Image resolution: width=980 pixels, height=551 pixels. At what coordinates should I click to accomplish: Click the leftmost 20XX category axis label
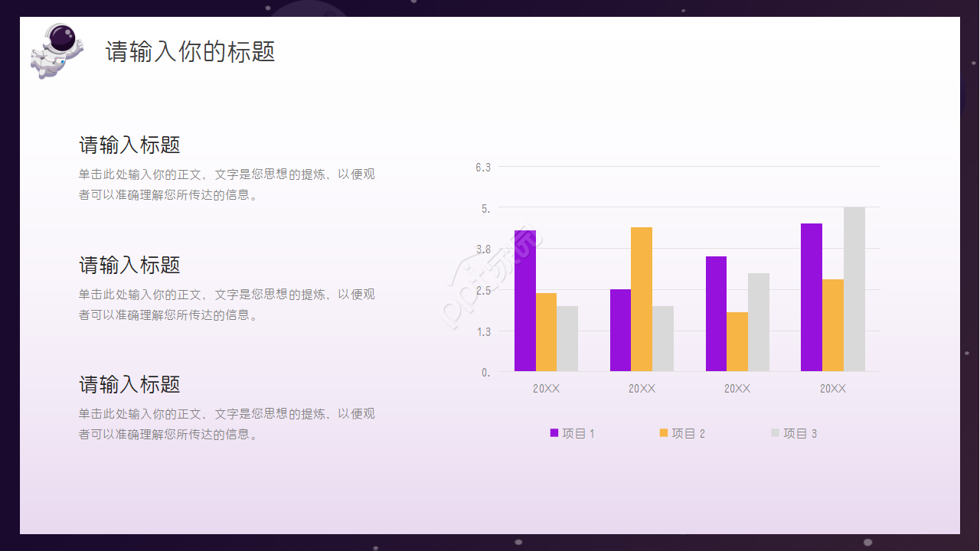click(547, 389)
